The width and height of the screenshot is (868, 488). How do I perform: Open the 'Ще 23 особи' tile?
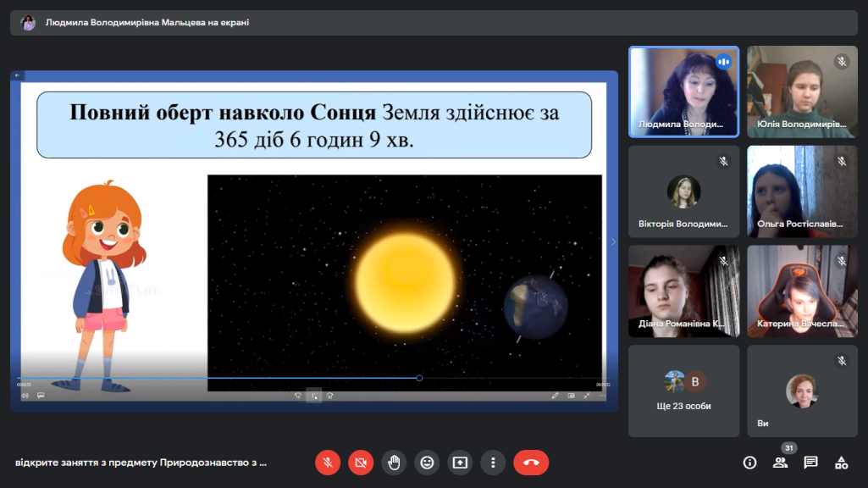pos(683,391)
